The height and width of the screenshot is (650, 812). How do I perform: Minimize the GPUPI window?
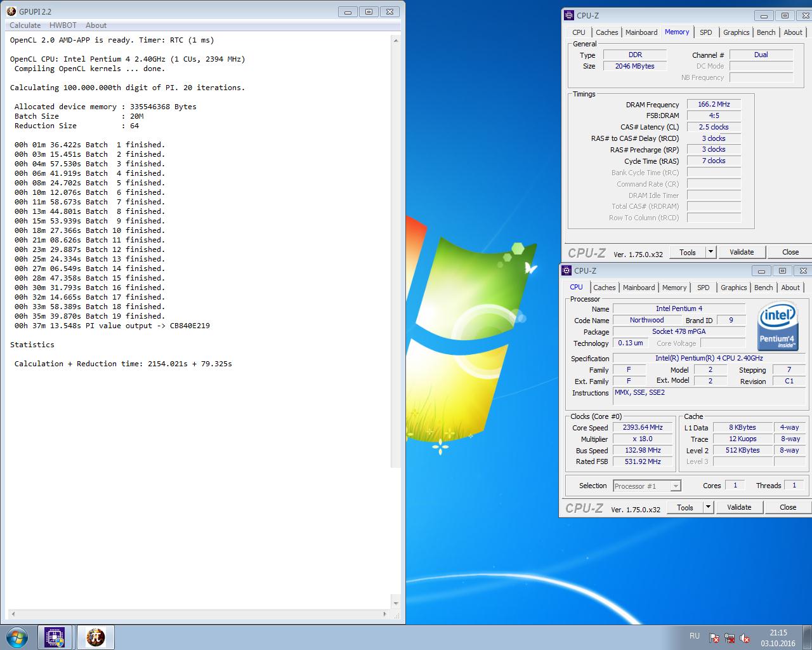(348, 11)
